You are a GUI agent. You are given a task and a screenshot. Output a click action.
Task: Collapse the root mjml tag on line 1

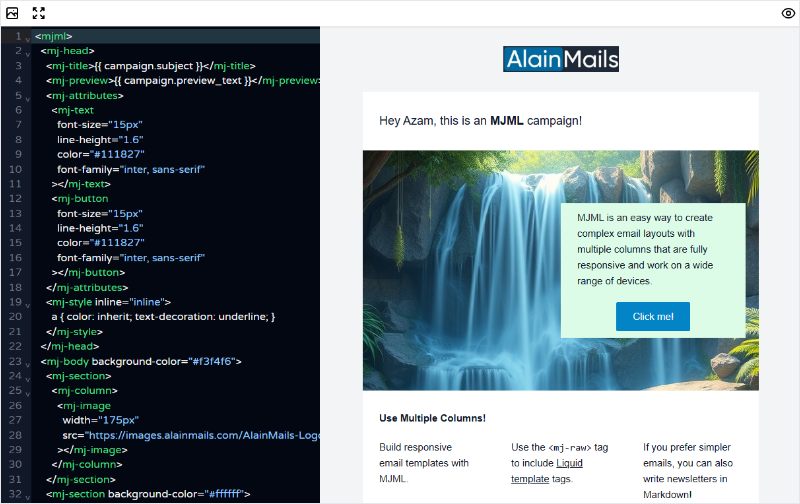(x=28, y=38)
